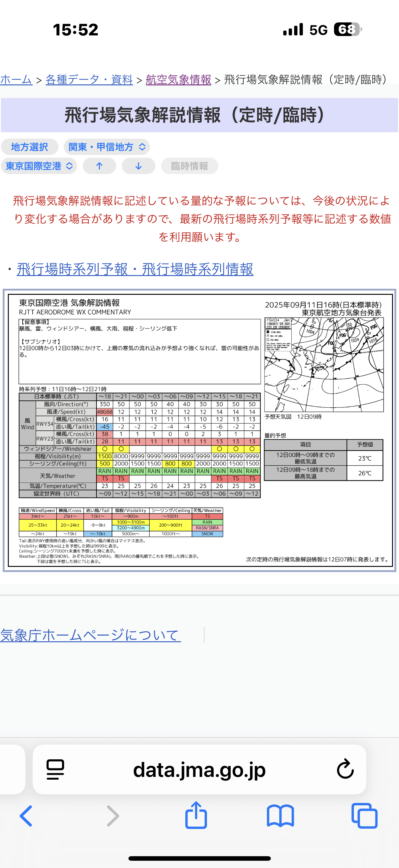Image resolution: width=399 pixels, height=868 pixels.
Task: Tap the Safari back arrow
Action: pos(26,816)
